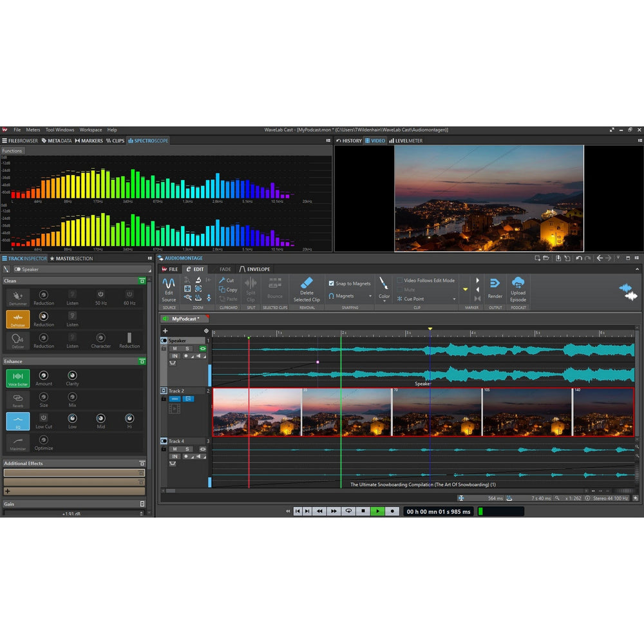644x644 pixels.
Task: Click the Render output icon
Action: [x=495, y=283]
